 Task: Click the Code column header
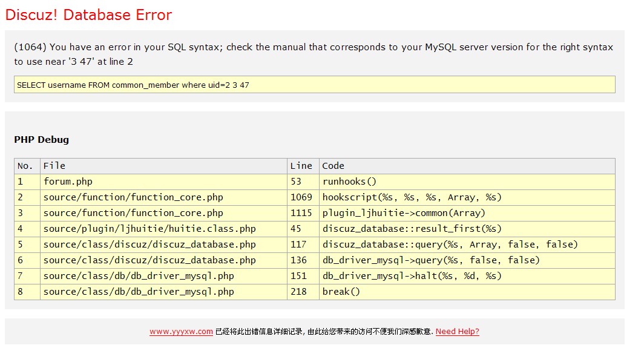(x=467, y=166)
